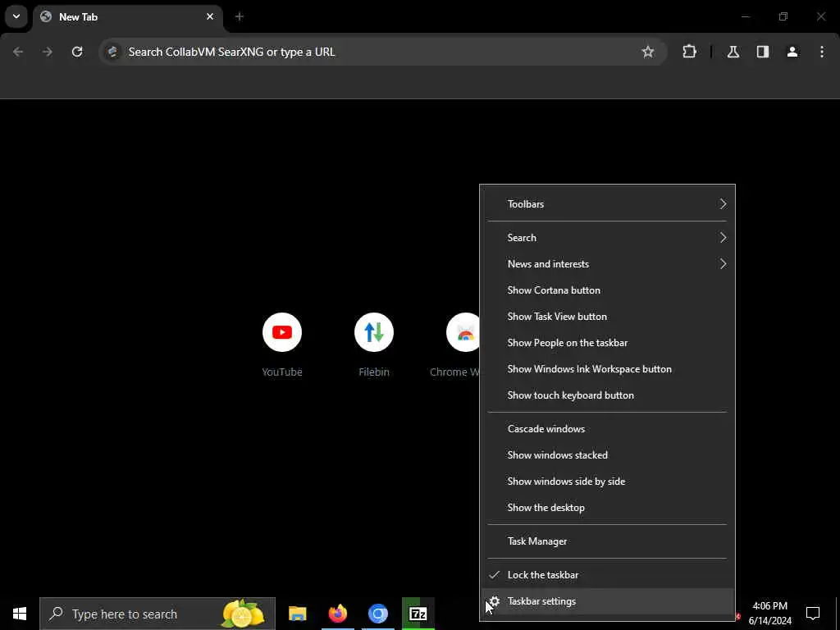Click the lemon search highlight icon
This screenshot has height=630, width=840.
coord(244,614)
